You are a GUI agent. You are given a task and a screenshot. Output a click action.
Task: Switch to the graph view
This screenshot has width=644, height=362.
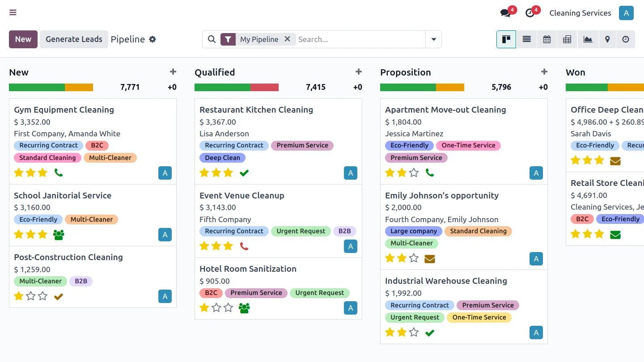[588, 39]
